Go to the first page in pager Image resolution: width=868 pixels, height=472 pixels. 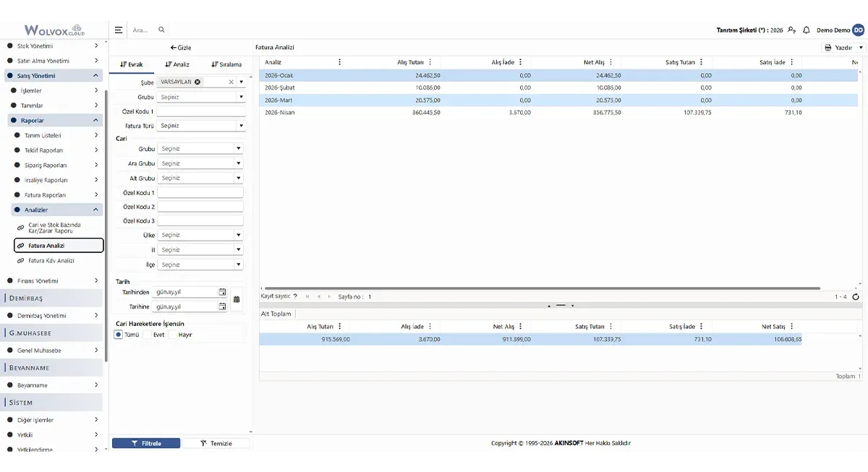[x=307, y=296]
